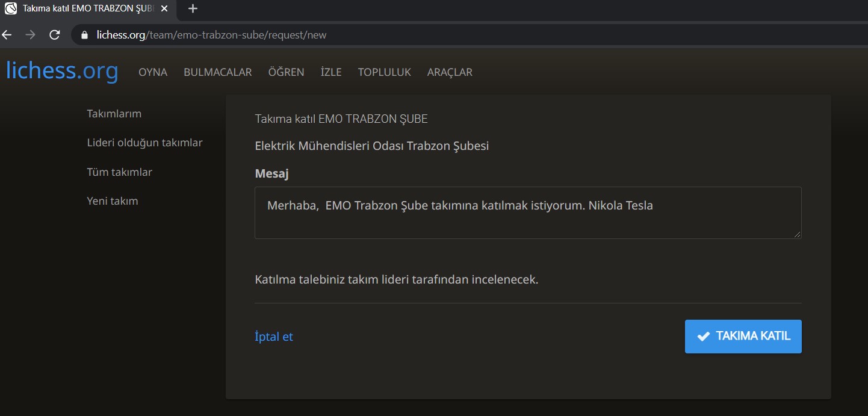Open Takımlarım in the sidebar
Screen dimensions: 868x416
[114, 114]
